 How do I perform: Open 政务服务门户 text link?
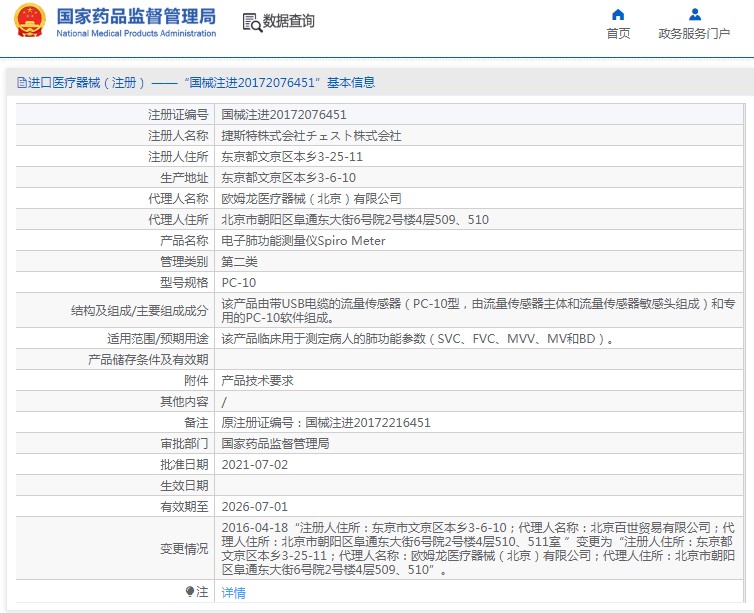tap(694, 33)
